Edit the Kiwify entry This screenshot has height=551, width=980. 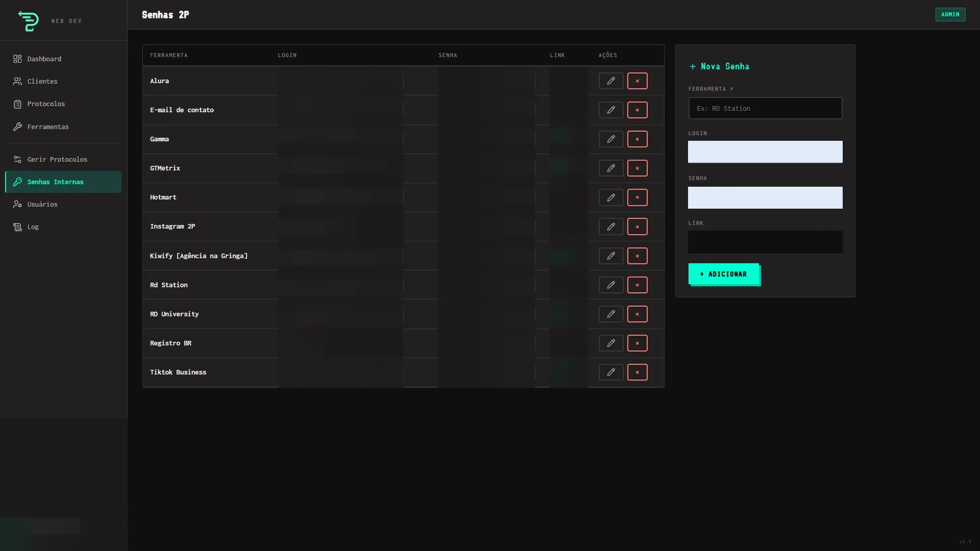[x=611, y=256]
